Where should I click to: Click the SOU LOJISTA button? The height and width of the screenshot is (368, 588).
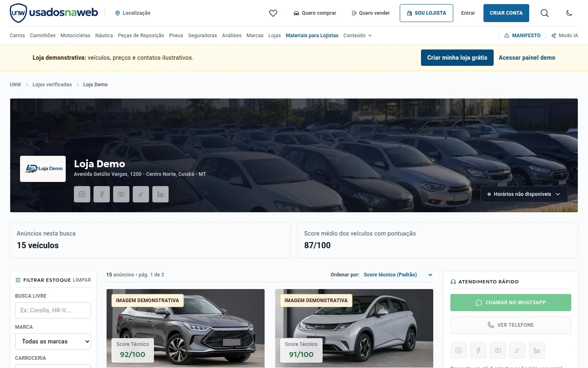[x=426, y=13]
